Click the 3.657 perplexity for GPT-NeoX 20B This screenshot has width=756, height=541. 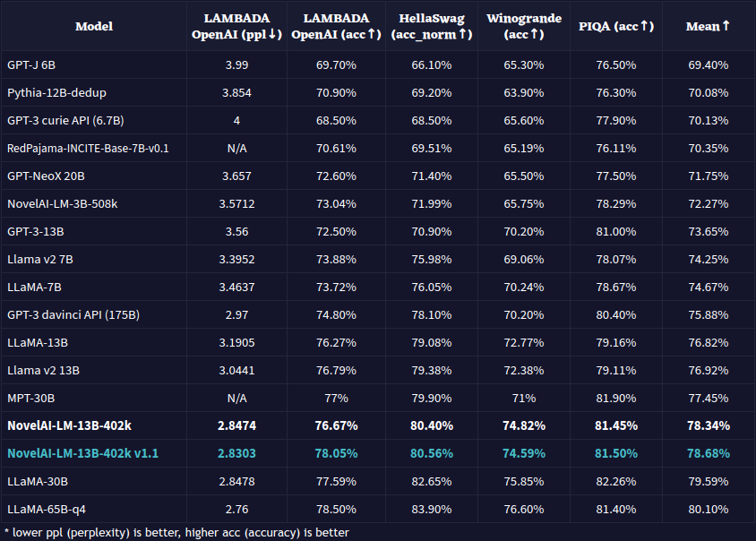236,176
